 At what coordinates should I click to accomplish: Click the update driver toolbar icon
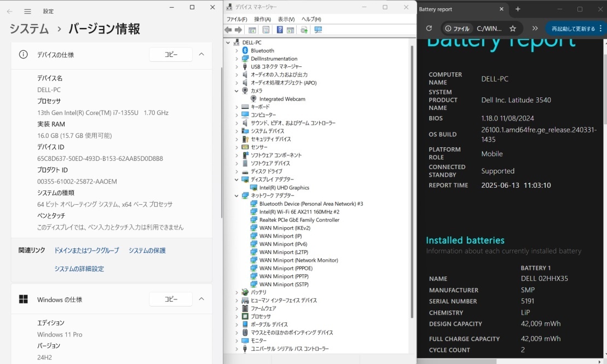[304, 30]
